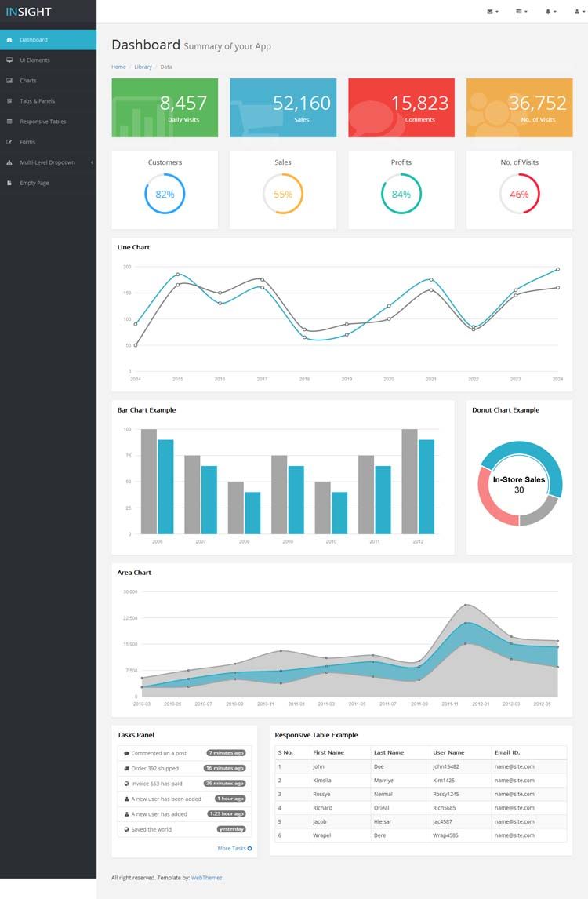The width and height of the screenshot is (588, 899).
Task: Click the Tabs & Panels icon
Action: coord(9,101)
